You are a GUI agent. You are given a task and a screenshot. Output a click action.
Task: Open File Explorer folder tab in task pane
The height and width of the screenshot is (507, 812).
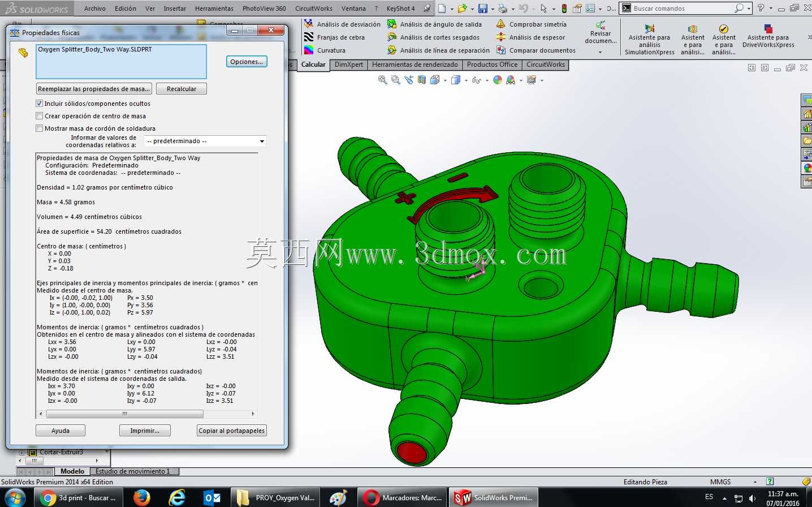[x=807, y=141]
